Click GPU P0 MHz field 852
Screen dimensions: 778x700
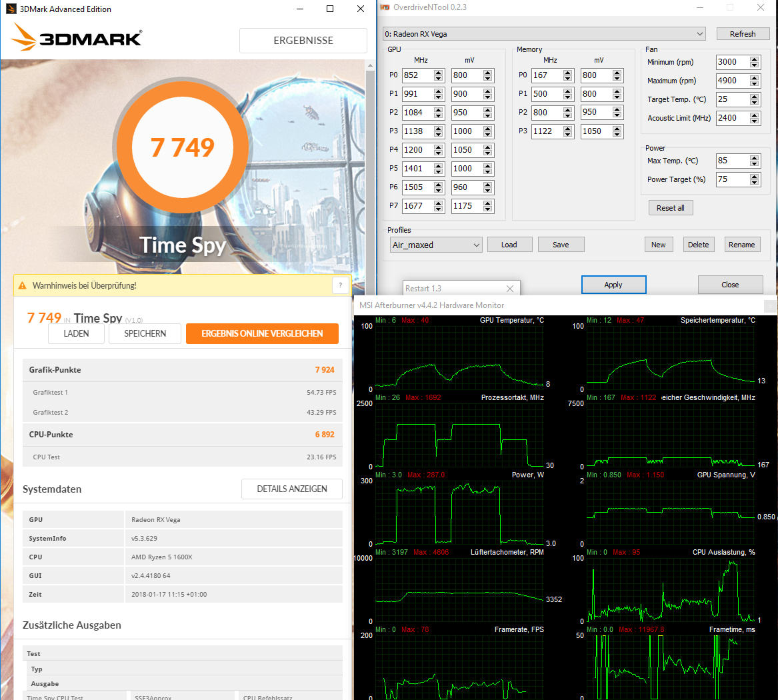[x=418, y=75]
